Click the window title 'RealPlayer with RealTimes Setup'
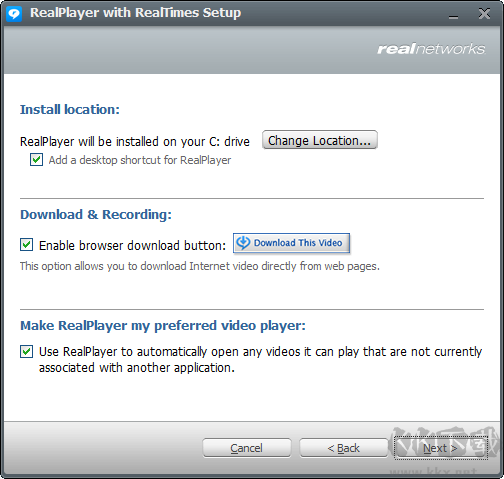504x479 pixels. click(135, 13)
